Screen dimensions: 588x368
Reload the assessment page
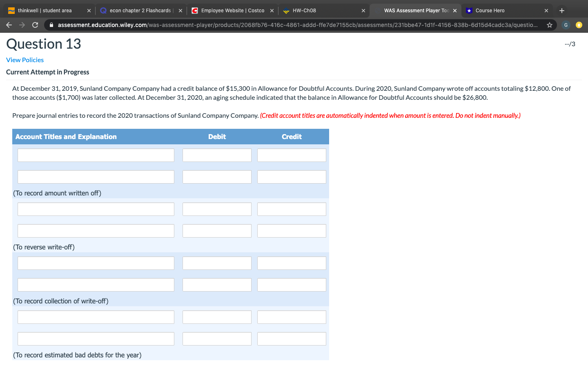35,25
